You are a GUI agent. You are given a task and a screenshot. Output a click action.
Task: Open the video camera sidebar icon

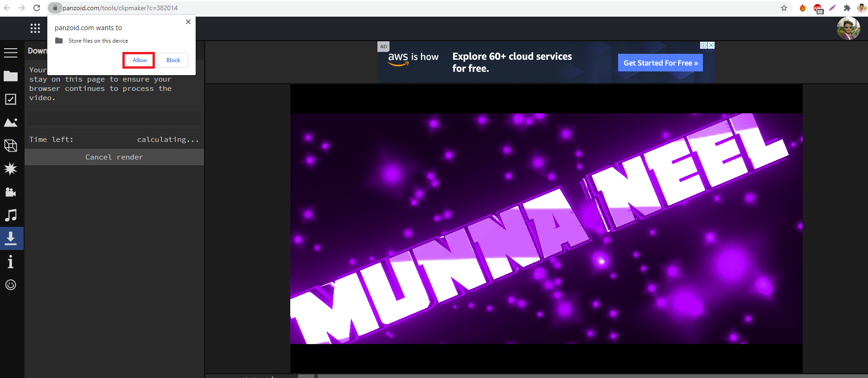11,192
